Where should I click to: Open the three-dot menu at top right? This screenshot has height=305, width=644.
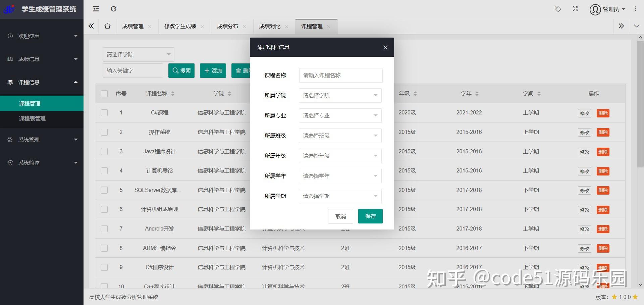(x=635, y=9)
